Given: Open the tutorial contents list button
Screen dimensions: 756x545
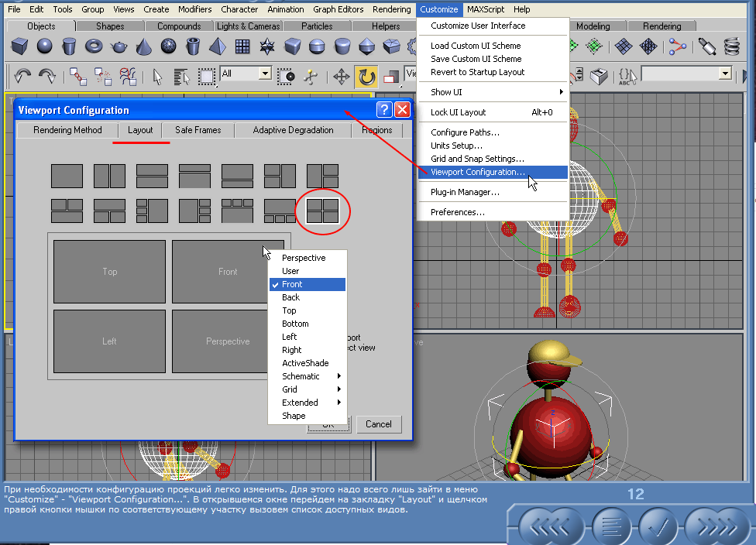Looking at the screenshot, I should coord(611,527).
